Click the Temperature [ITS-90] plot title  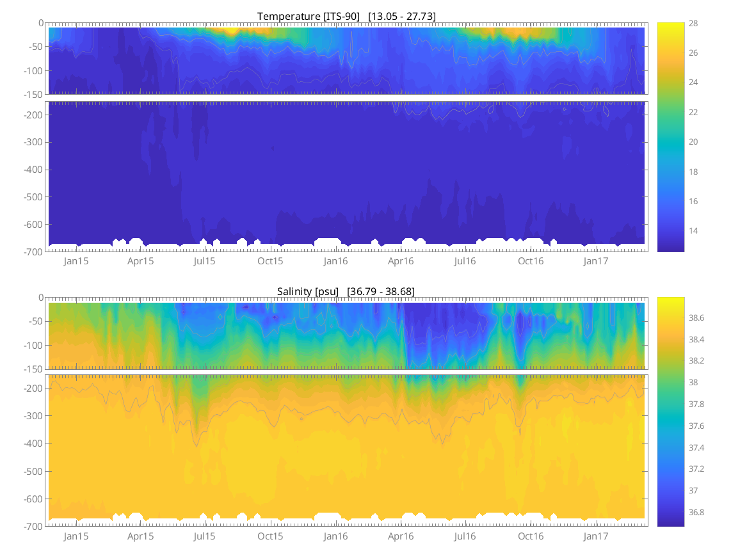[346, 16]
